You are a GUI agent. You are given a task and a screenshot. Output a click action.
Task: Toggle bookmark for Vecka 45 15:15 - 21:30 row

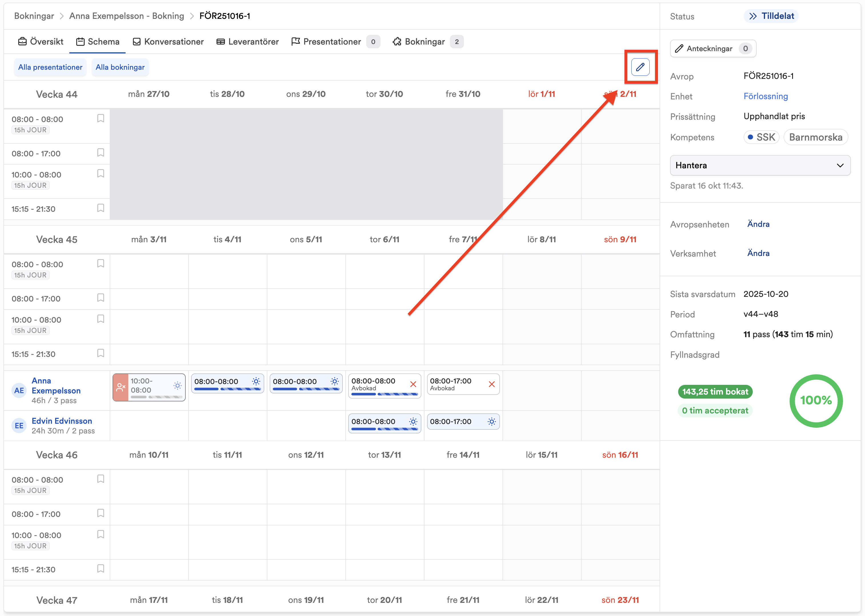point(101,353)
